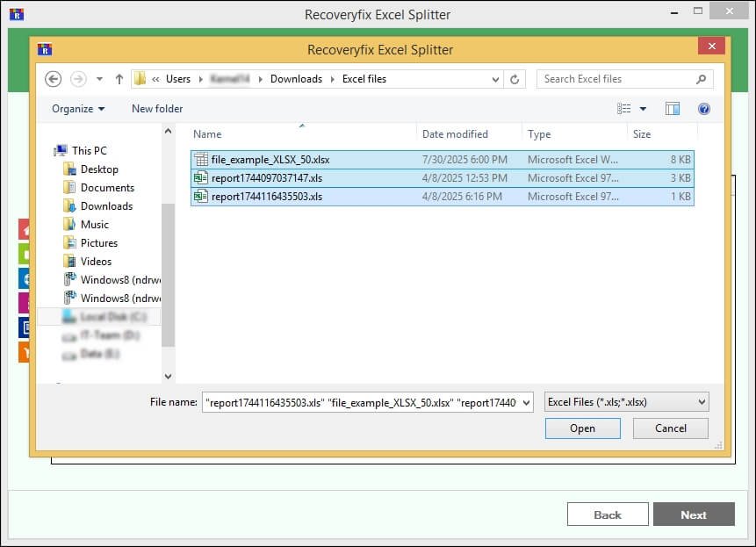Click the Excel files breadcrumb segment
This screenshot has width=756, height=547.
pos(364,79)
